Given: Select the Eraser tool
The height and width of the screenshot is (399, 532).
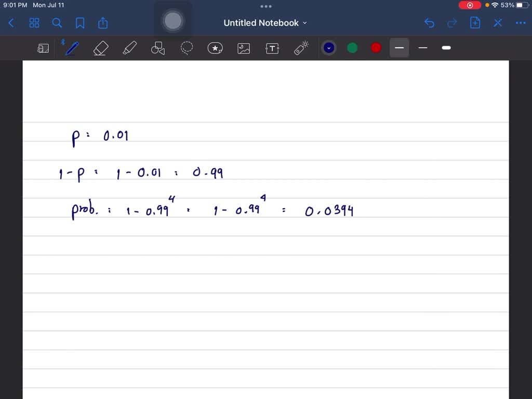Looking at the screenshot, I should pos(101,48).
